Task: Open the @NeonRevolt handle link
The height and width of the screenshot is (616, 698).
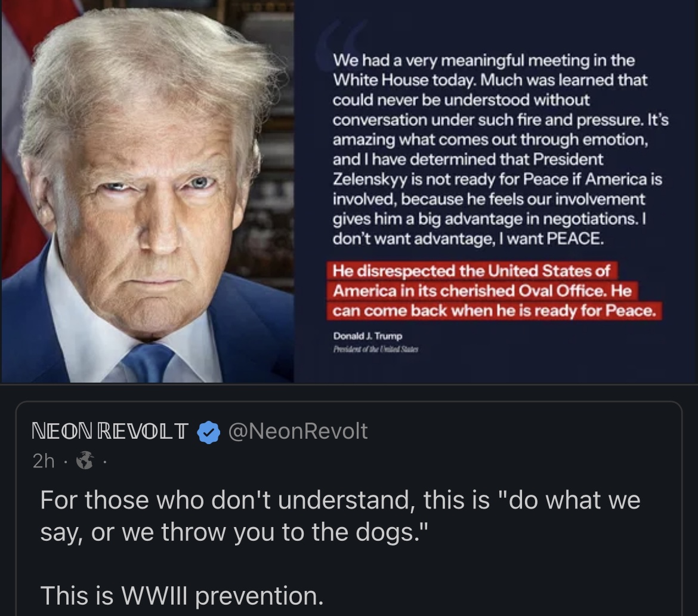Action: tap(298, 431)
